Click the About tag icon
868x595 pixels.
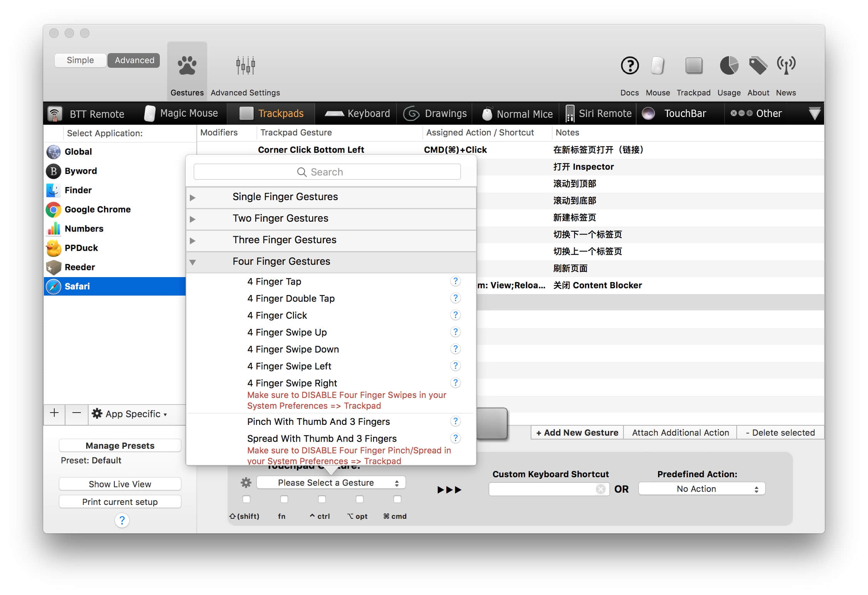tap(758, 66)
